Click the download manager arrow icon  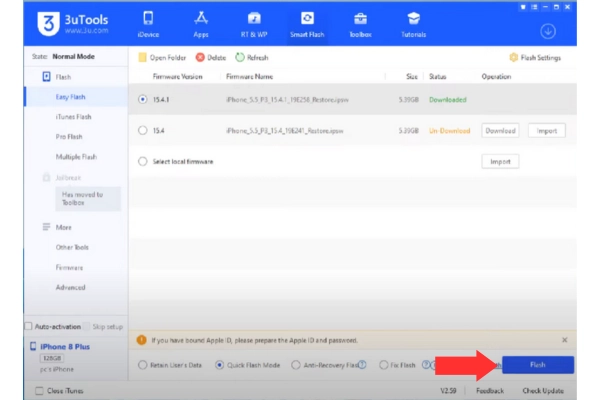(576, 29)
